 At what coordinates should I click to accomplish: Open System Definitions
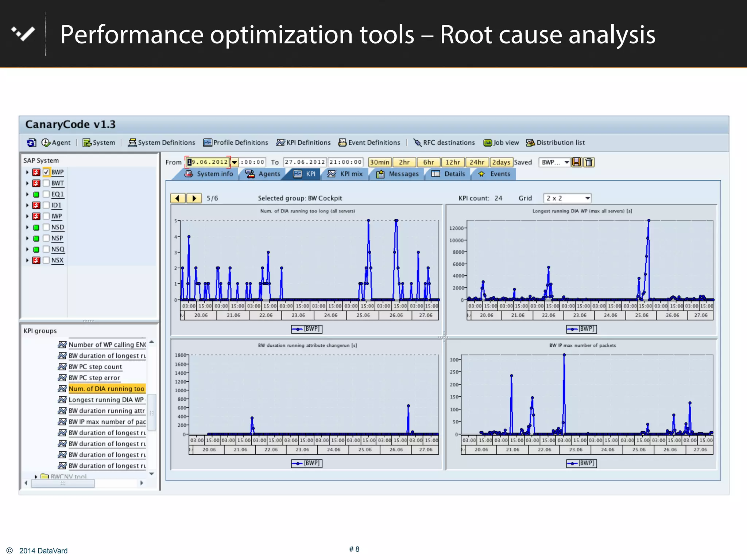pos(161,143)
